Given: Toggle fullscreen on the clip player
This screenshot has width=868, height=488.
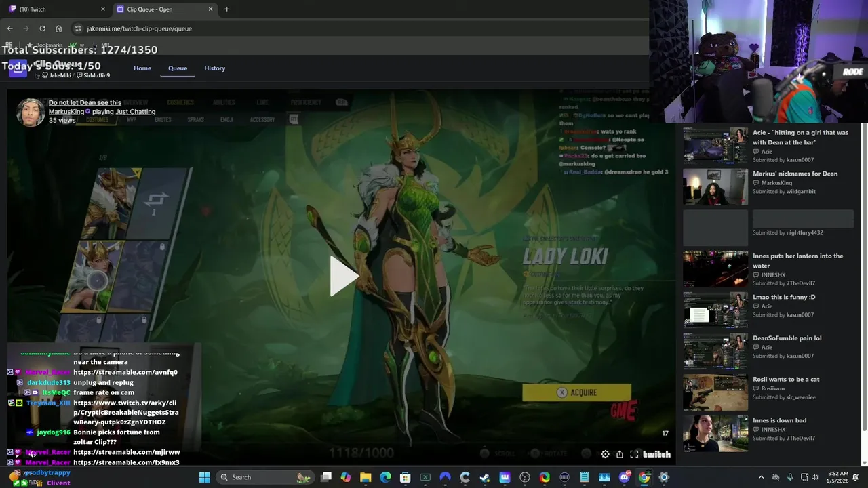Looking at the screenshot, I should [x=634, y=454].
